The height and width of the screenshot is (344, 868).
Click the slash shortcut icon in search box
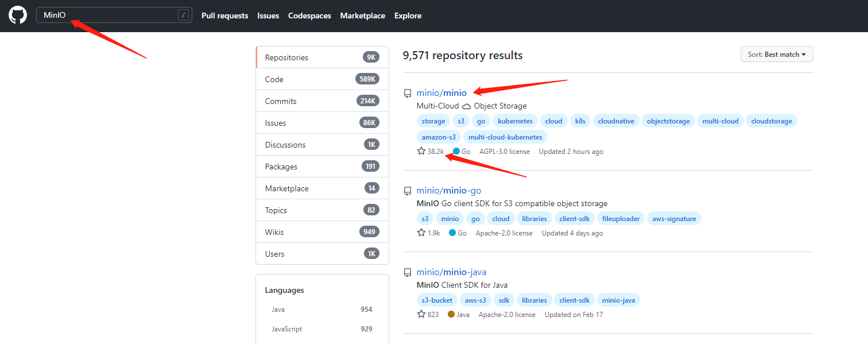(x=183, y=16)
